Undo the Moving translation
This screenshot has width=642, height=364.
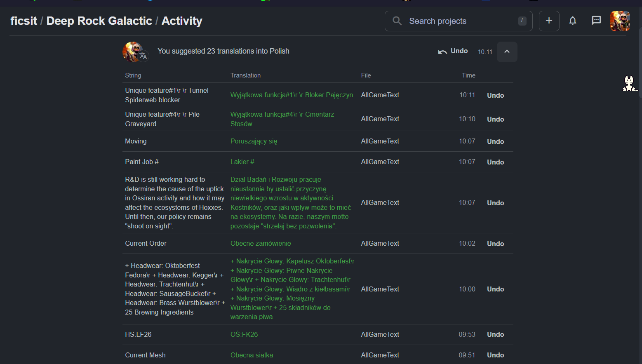coord(495,141)
